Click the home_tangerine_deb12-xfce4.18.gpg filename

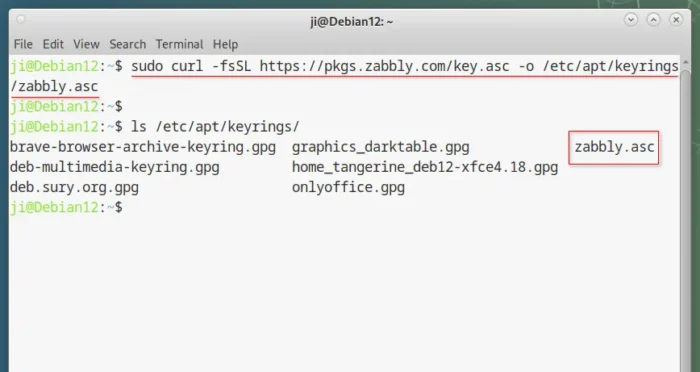pos(425,167)
